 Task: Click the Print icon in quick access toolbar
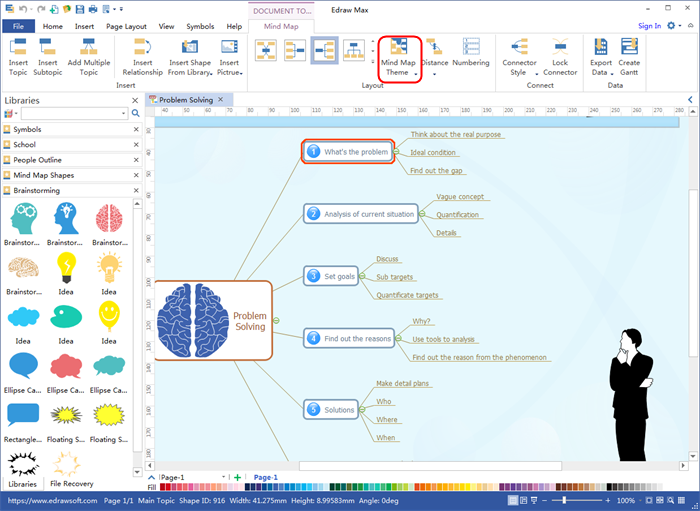[93, 9]
